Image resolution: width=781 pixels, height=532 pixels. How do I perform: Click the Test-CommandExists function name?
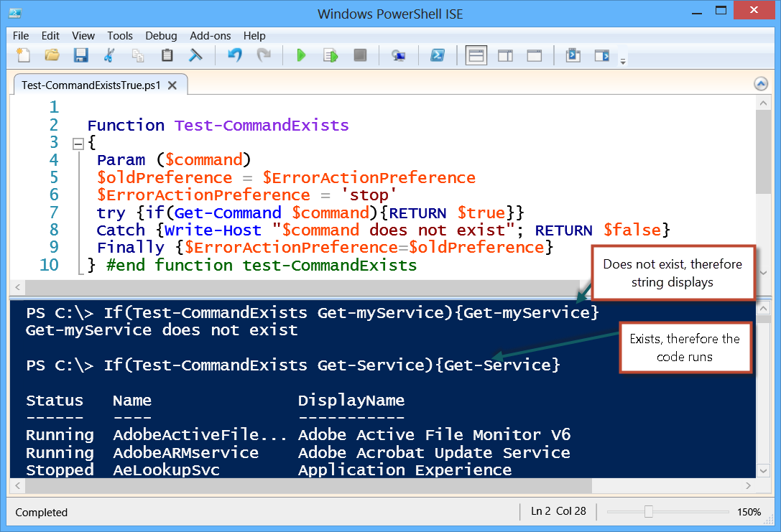point(262,126)
